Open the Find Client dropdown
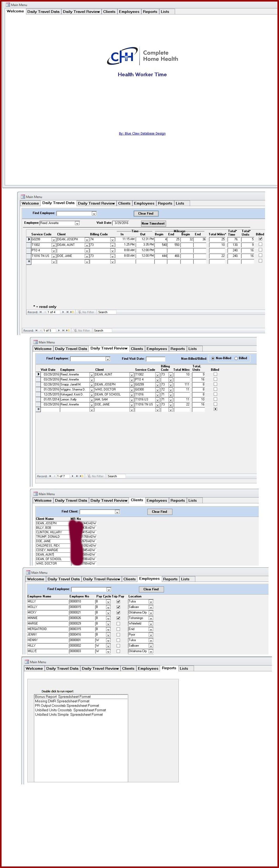279x868 pixels. [117, 512]
